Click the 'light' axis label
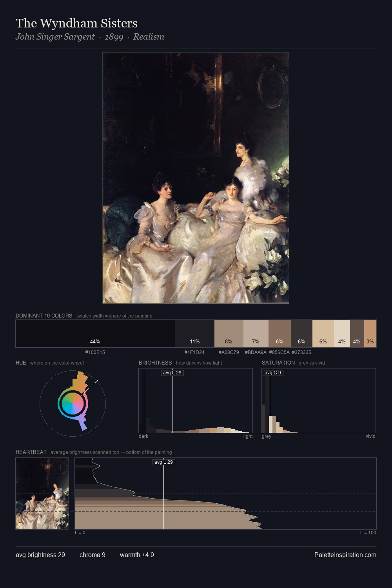This screenshot has height=588, width=392. [248, 436]
